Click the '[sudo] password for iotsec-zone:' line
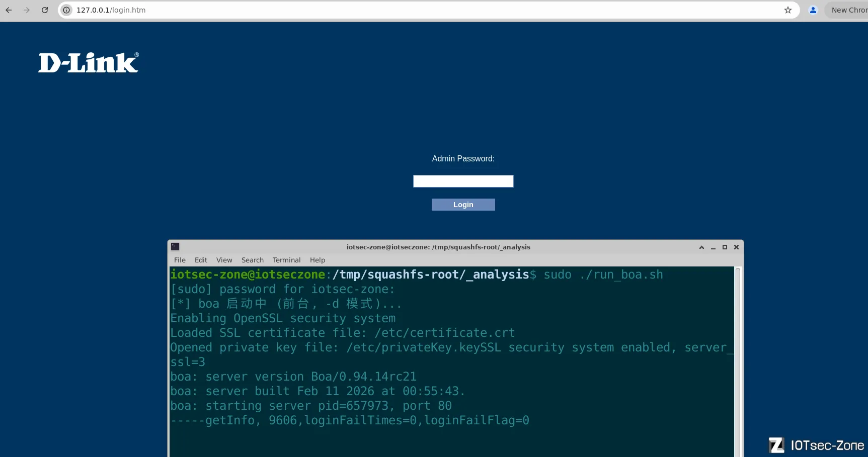Image resolution: width=868 pixels, height=457 pixels. pos(283,289)
